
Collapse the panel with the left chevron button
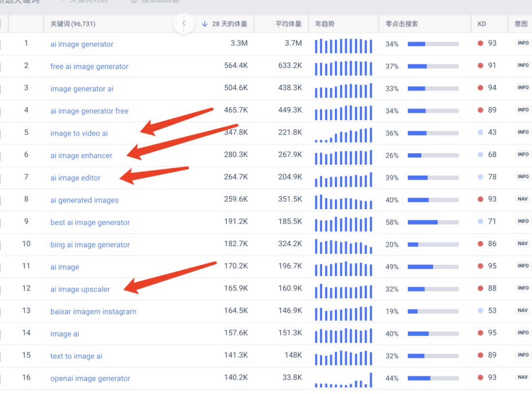click(x=184, y=24)
